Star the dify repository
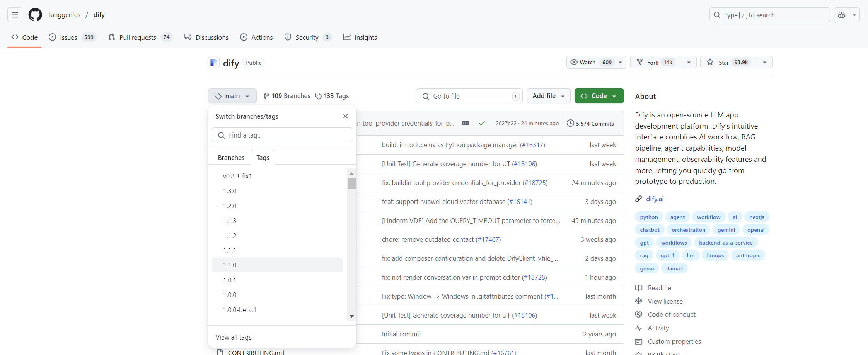Screen dimensions: 868x355 click(x=728, y=62)
